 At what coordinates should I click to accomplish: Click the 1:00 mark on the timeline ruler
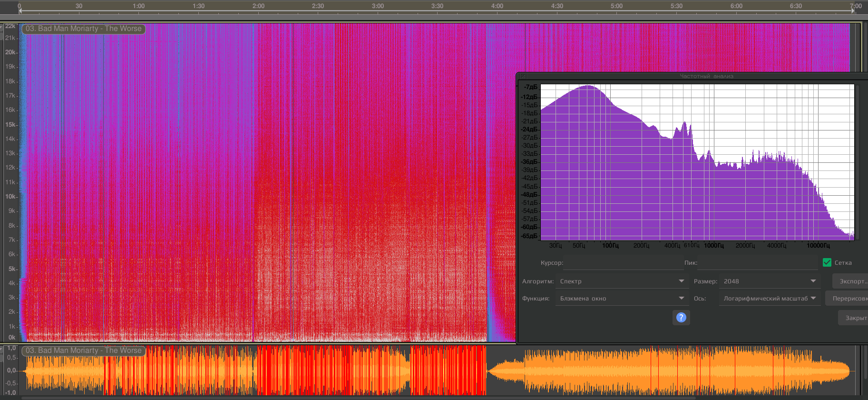point(138,6)
